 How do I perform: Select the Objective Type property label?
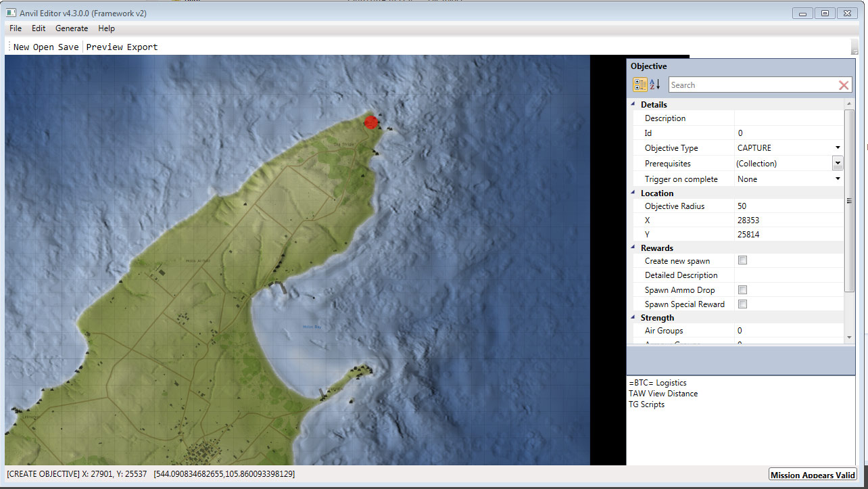pyautogui.click(x=671, y=147)
